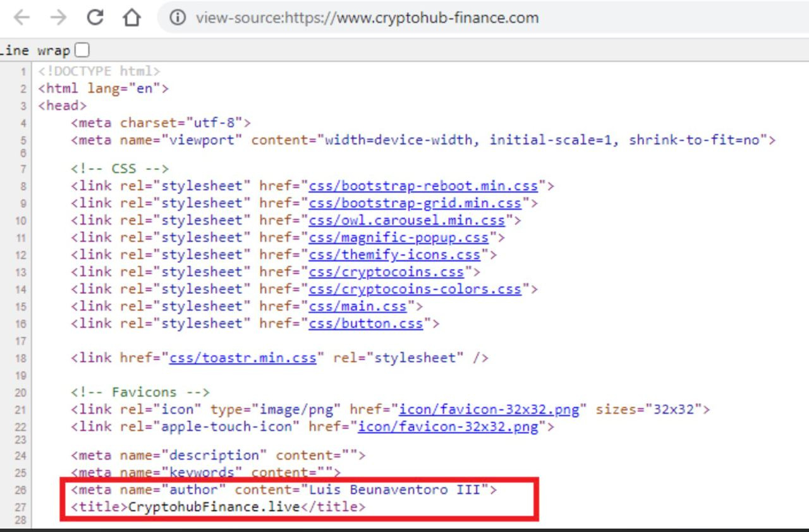Image resolution: width=809 pixels, height=532 pixels.
Task: Click line number 18 in the gutter
Action: point(21,358)
